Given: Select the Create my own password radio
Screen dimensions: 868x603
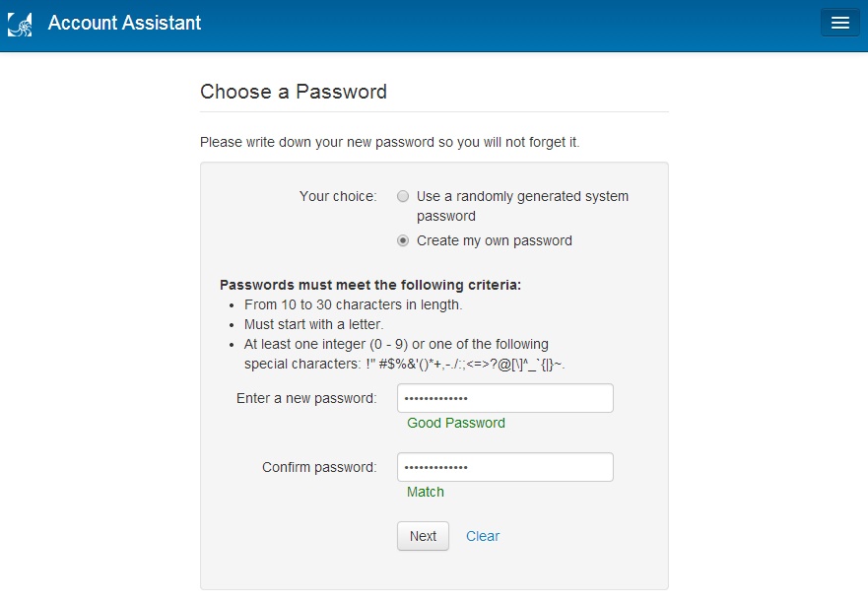Looking at the screenshot, I should point(403,240).
